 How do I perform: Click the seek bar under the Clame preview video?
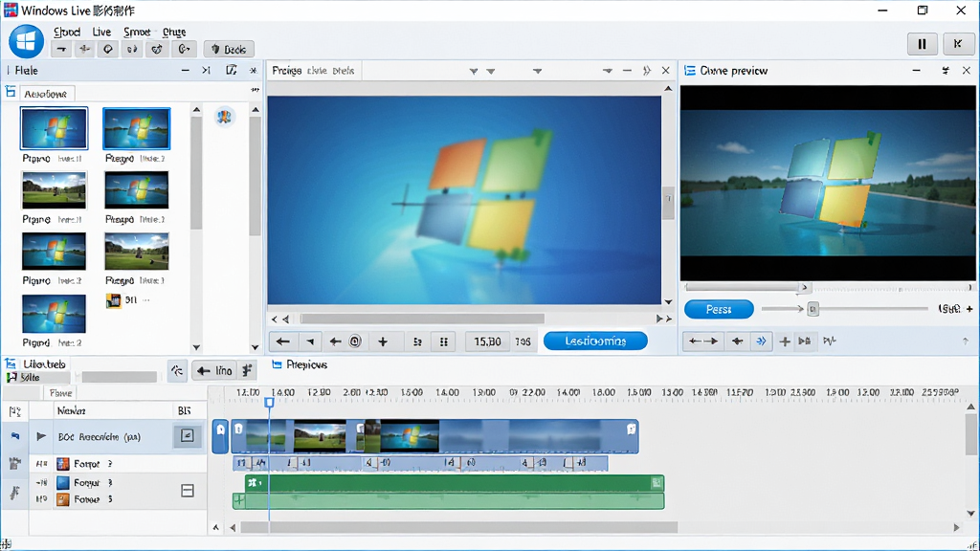(x=828, y=288)
